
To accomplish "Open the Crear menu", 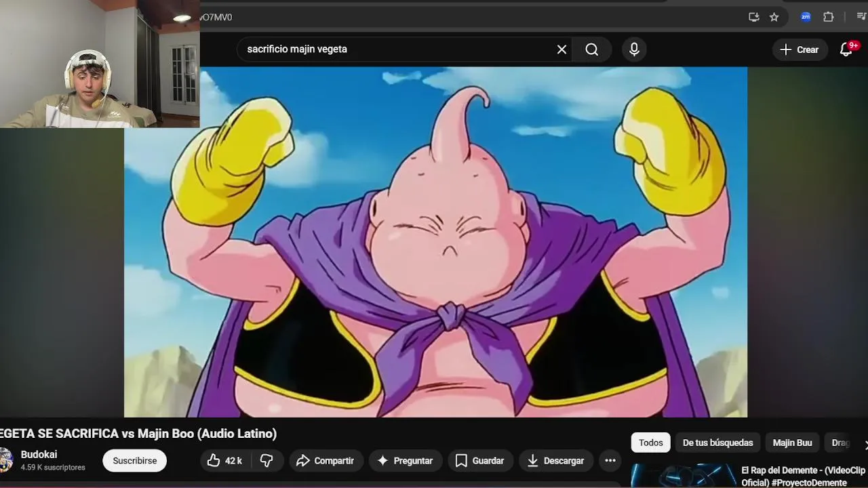I will click(800, 49).
